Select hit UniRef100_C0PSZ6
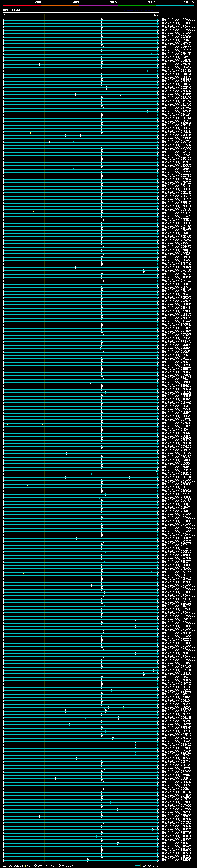197x868 pixels. pyautogui.click(x=176, y=182)
